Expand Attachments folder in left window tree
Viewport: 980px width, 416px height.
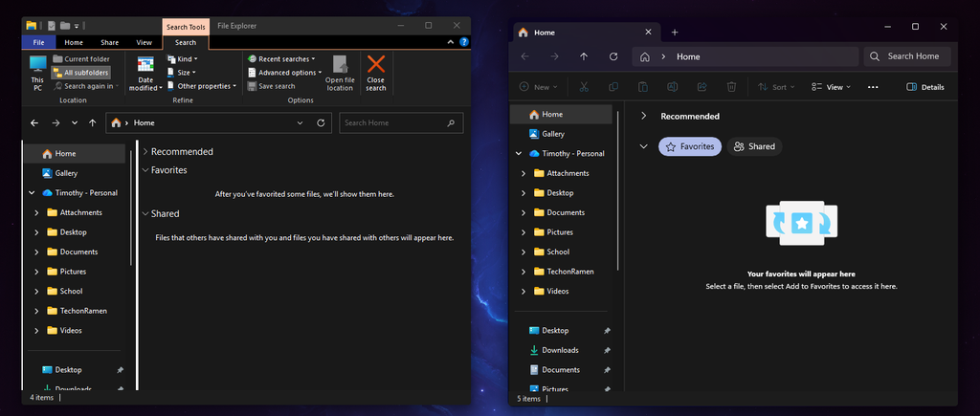click(x=36, y=212)
